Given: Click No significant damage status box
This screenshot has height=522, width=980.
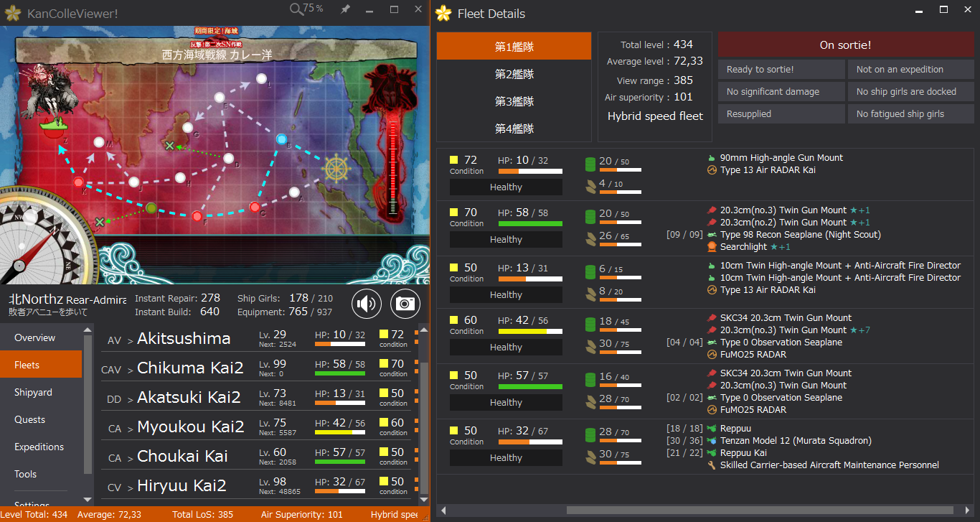Looking at the screenshot, I should tap(781, 92).
